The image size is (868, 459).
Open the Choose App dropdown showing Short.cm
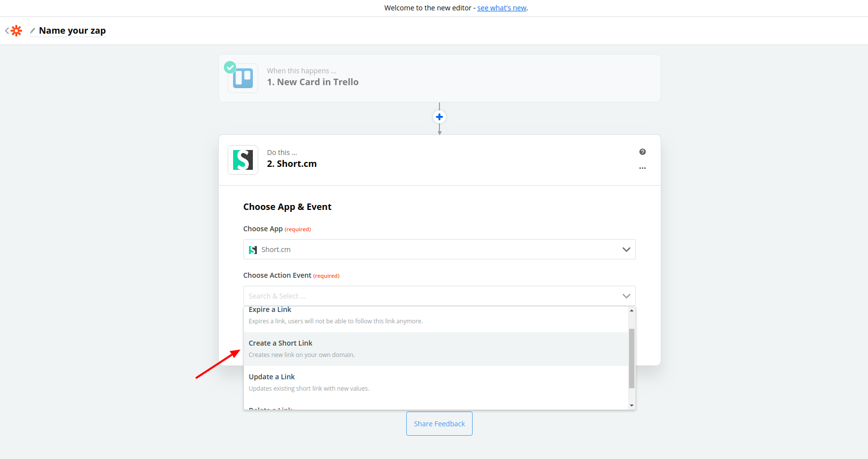[x=439, y=250]
